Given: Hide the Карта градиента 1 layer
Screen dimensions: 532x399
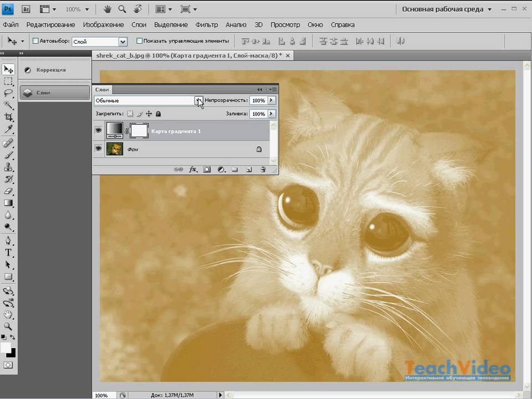Looking at the screenshot, I should [99, 131].
